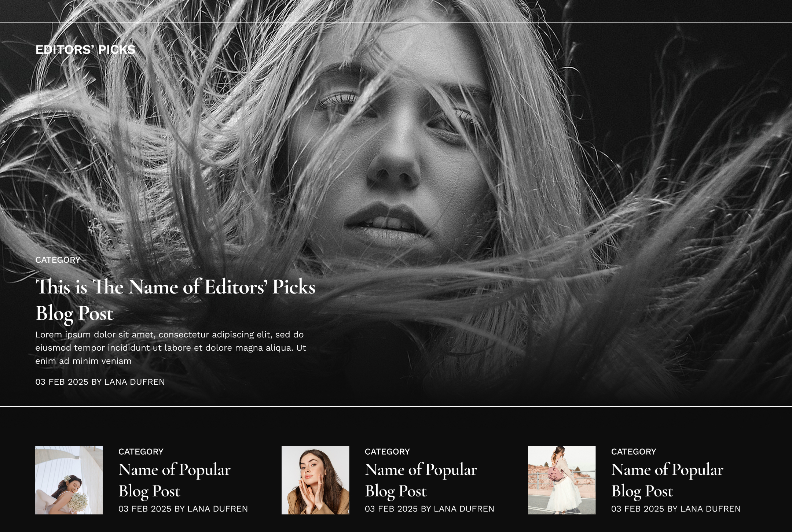Screen dimensions: 792x532
Task: Open the woman in tan blazer thumbnail
Action: tap(315, 480)
